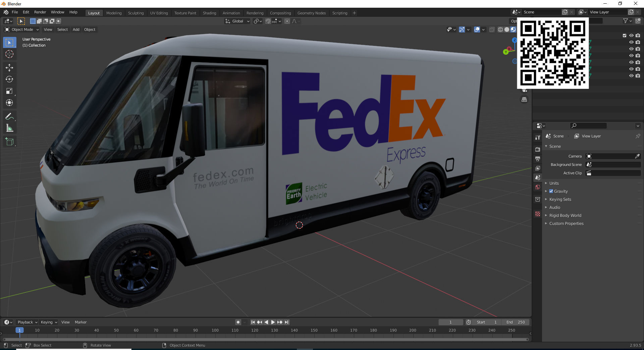Image resolution: width=644 pixels, height=350 pixels.
Task: Select the Add Cube tool
Action: pos(9,141)
